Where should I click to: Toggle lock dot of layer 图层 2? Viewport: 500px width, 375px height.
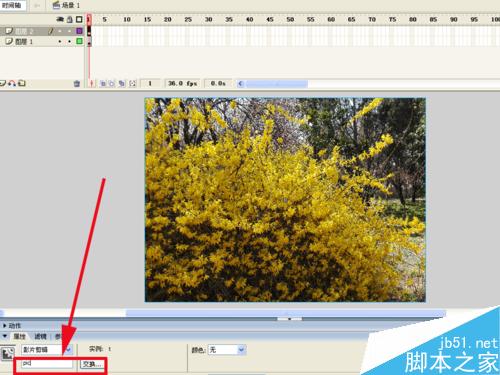69,31
